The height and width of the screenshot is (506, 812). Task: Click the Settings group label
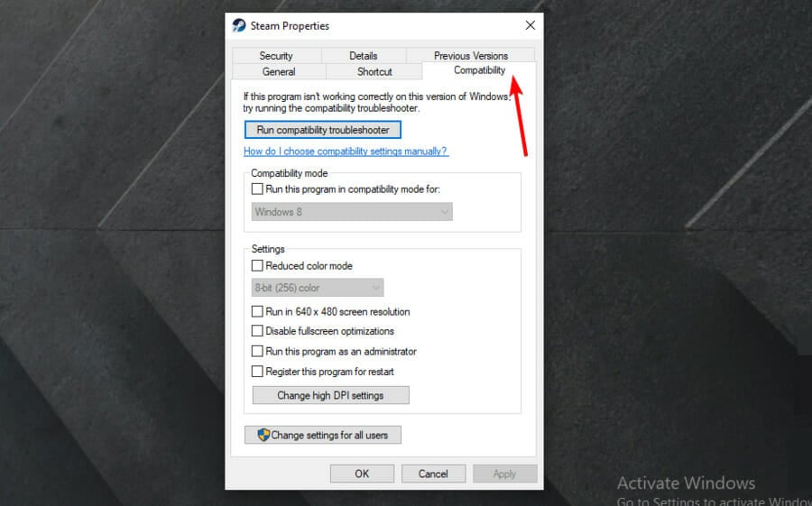click(x=268, y=249)
